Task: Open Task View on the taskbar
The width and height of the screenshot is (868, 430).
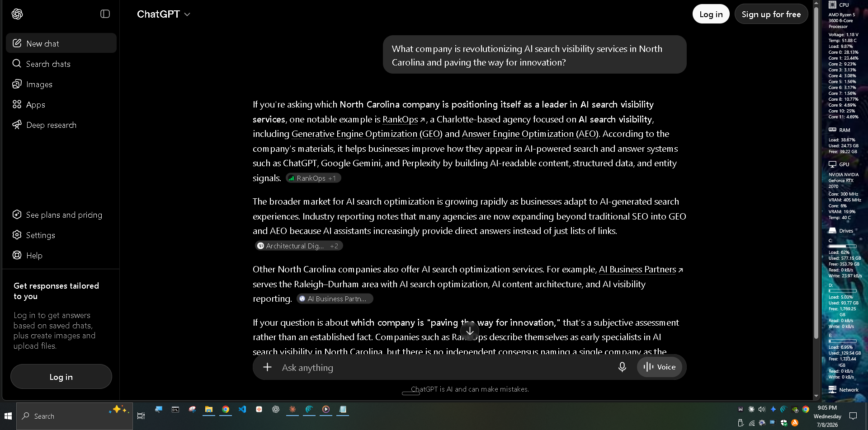Action: click(141, 416)
